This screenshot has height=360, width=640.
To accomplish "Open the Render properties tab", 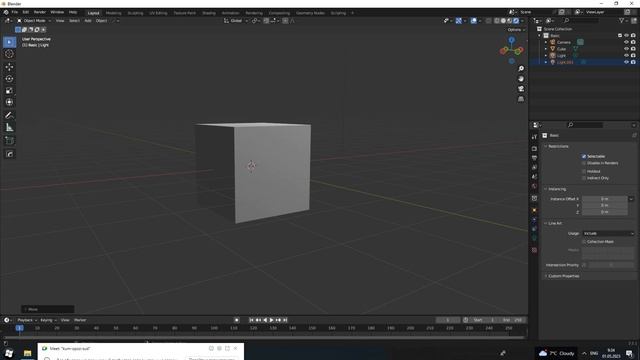I will pos(534,149).
